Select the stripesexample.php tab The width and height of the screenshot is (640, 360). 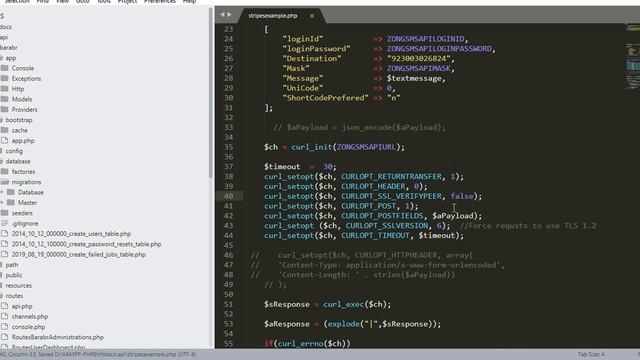coord(273,16)
